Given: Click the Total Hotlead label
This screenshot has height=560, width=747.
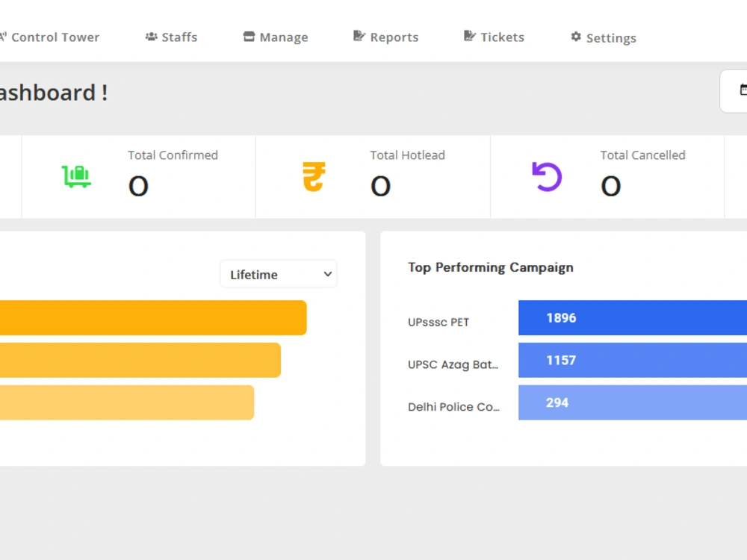Looking at the screenshot, I should 408,155.
